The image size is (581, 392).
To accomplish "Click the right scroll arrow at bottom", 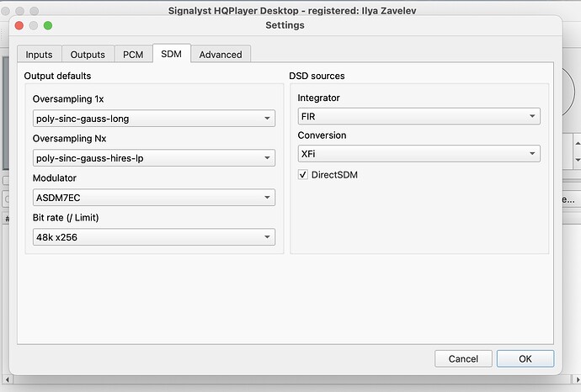I will pos(578,379).
